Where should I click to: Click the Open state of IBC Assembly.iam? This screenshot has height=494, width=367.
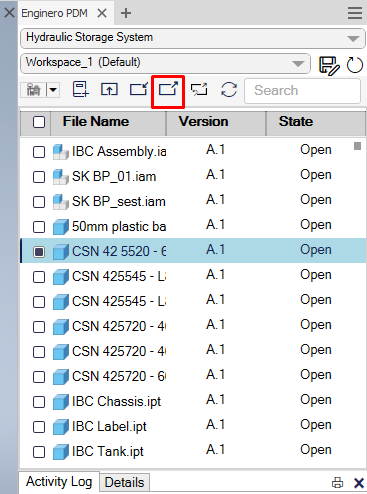(316, 150)
